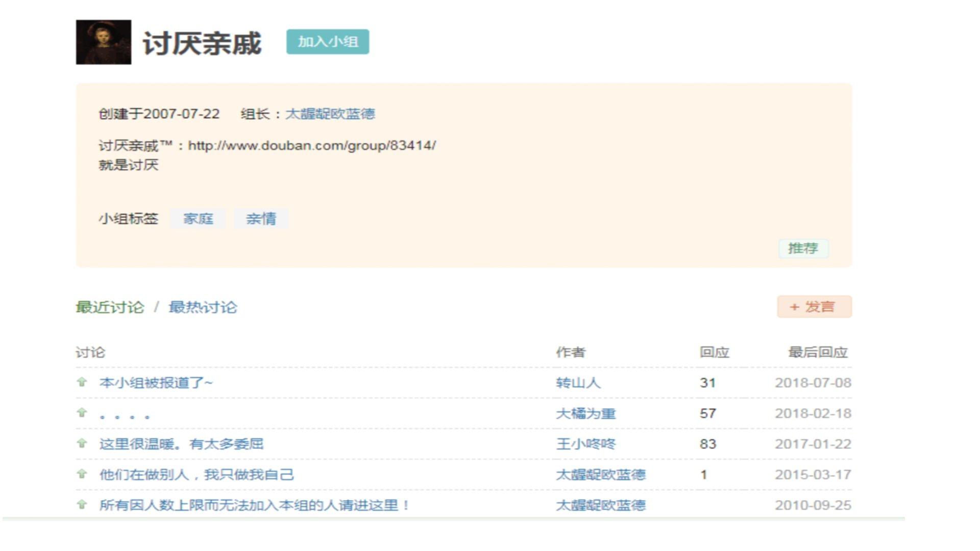
Task: Switch to 最热讨论 tab
Action: point(203,307)
